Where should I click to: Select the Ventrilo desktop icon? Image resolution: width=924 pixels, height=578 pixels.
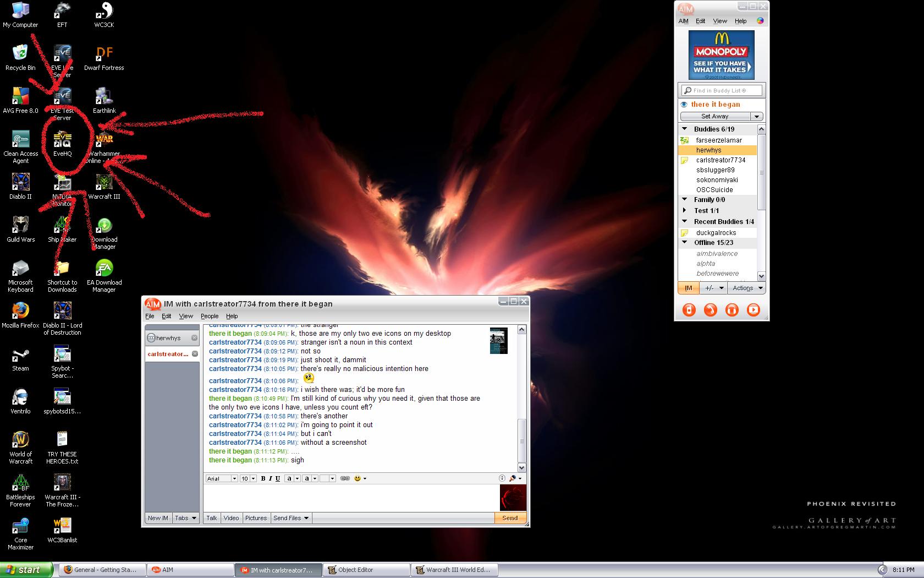[20, 401]
